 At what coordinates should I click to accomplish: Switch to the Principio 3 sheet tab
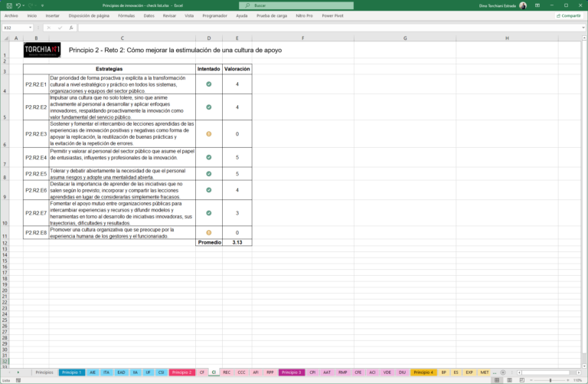292,373
